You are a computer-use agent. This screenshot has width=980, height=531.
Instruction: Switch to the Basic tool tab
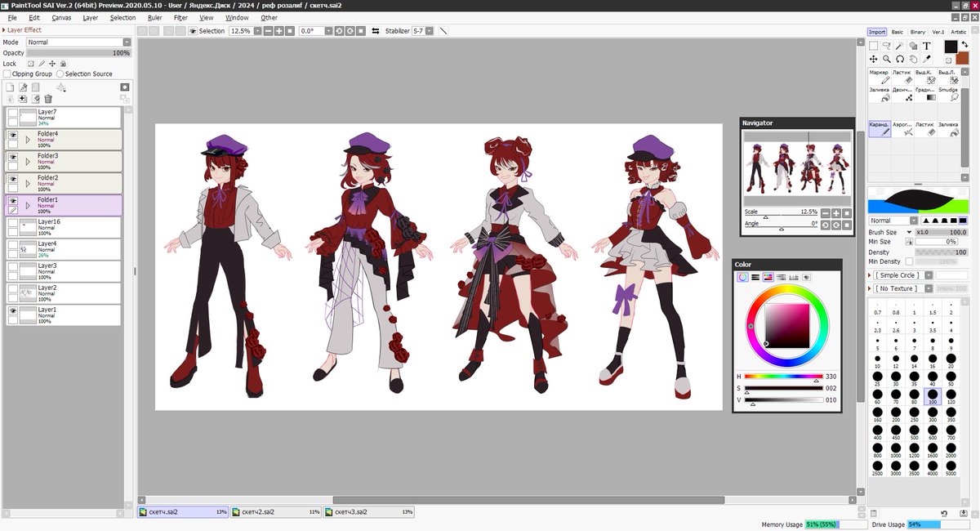(x=898, y=32)
